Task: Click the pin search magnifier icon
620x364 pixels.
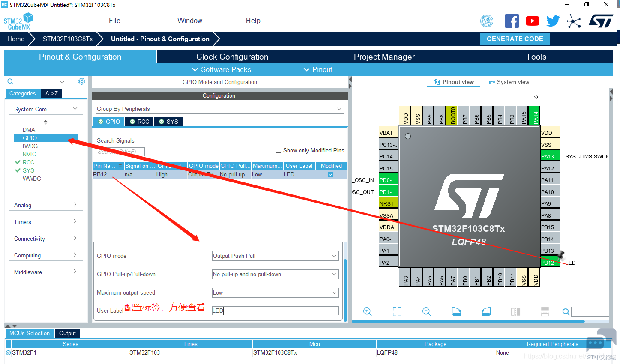Action: pos(566,312)
